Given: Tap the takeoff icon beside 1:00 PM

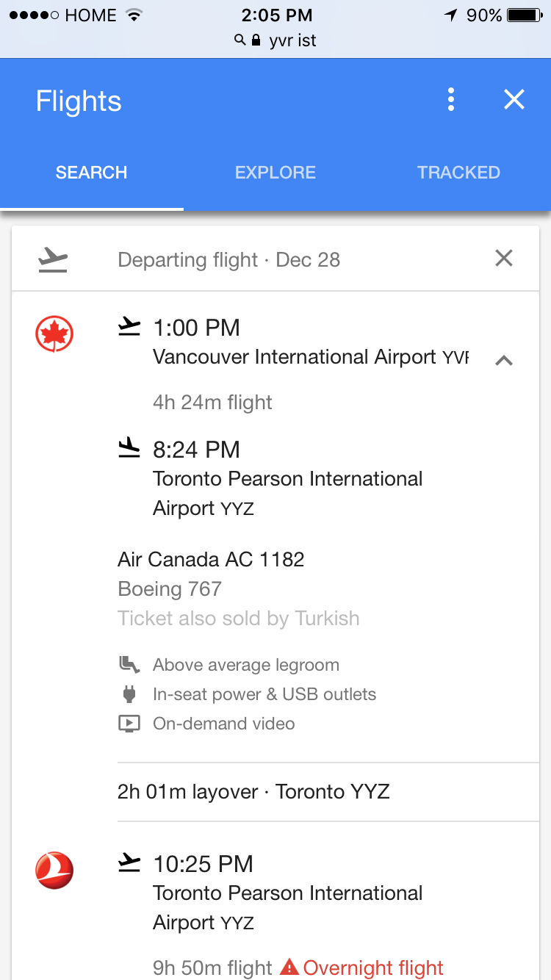Looking at the screenshot, I should [x=129, y=327].
